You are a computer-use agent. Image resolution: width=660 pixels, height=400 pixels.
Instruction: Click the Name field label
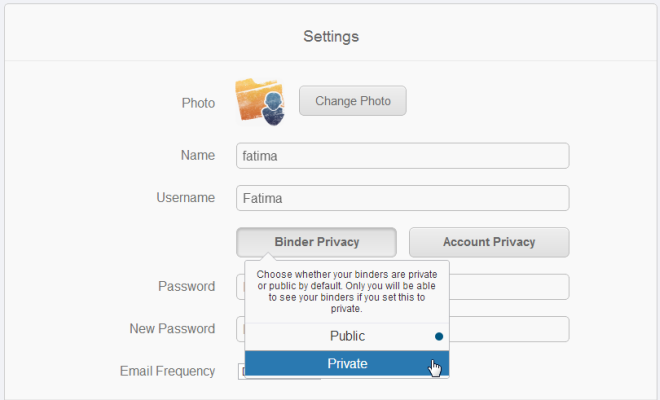[x=198, y=155]
